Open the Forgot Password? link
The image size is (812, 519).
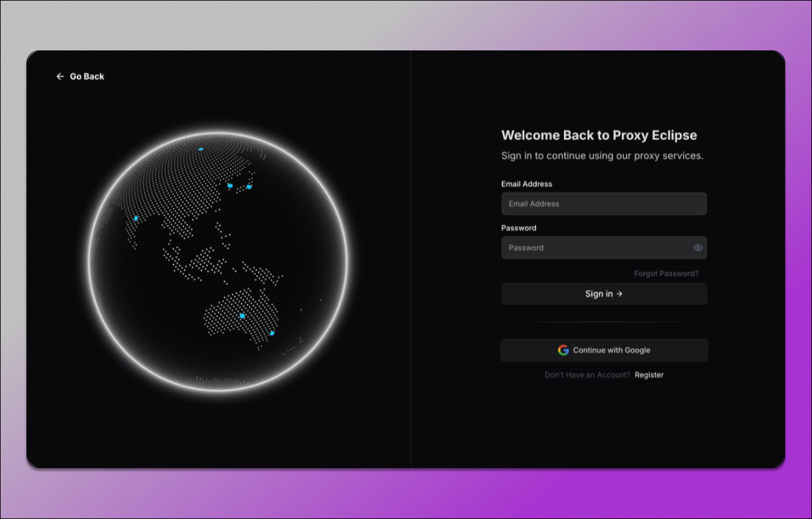coord(666,274)
